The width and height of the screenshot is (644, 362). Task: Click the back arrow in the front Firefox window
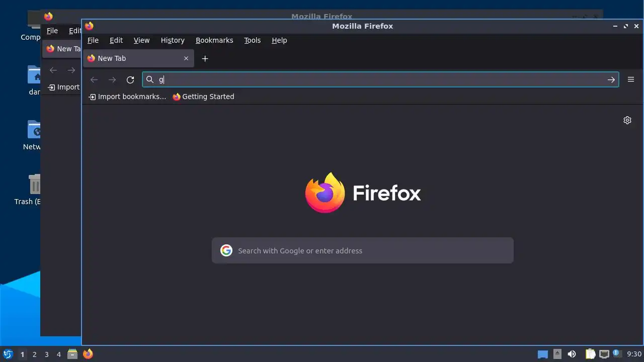pyautogui.click(x=94, y=79)
